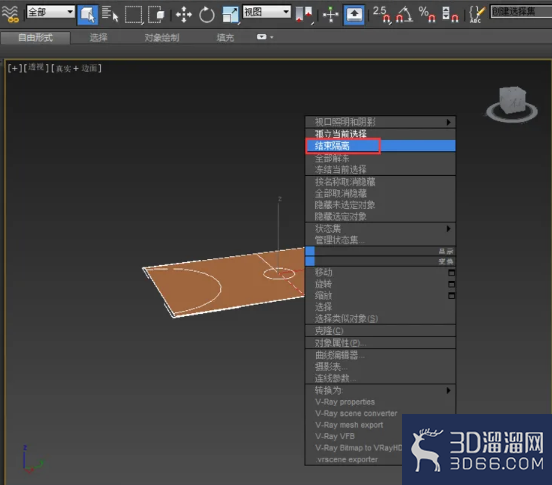This screenshot has width=552, height=485.
Task: Click the ribbon minimize toggle icon
Action: coord(262,37)
